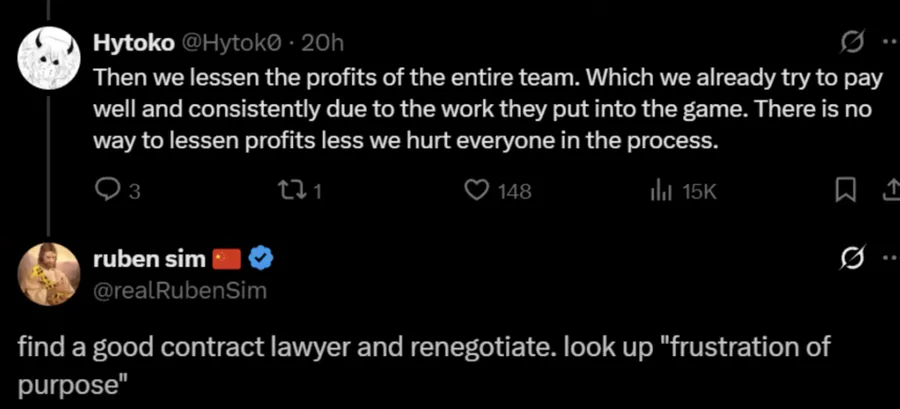Like Hytoko's tweet with the heart icon
This screenshot has width=900, height=409.
click(x=475, y=191)
